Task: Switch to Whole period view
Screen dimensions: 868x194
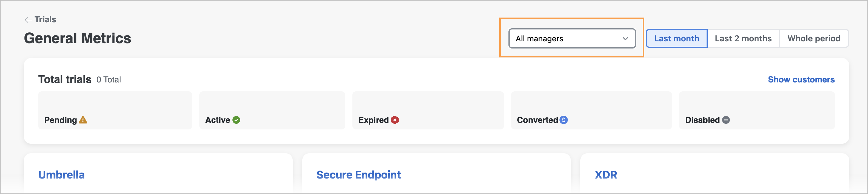Action: click(x=814, y=39)
